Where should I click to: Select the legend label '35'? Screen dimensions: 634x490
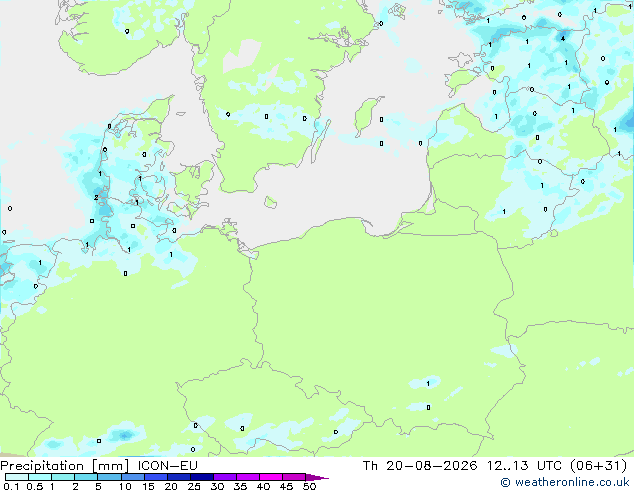(240, 486)
